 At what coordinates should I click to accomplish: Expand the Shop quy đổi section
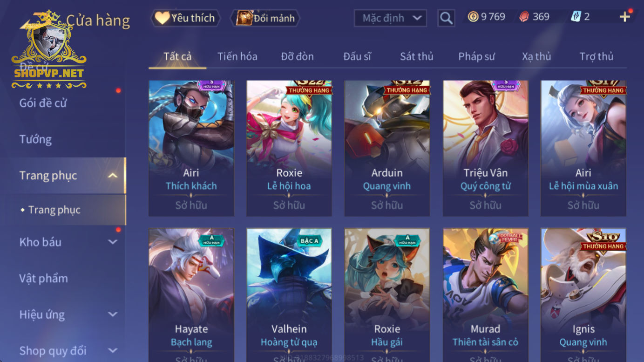tap(112, 350)
